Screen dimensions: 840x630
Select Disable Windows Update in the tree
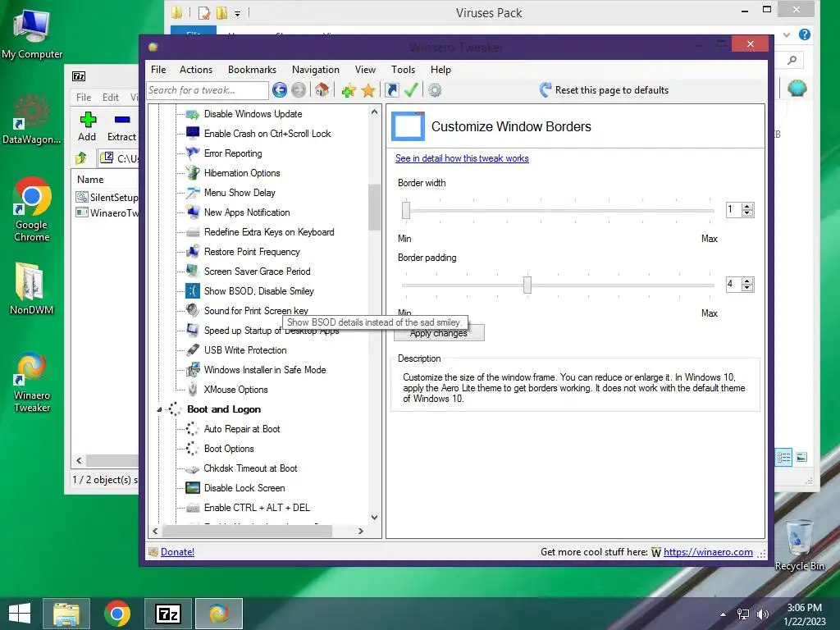(x=253, y=114)
